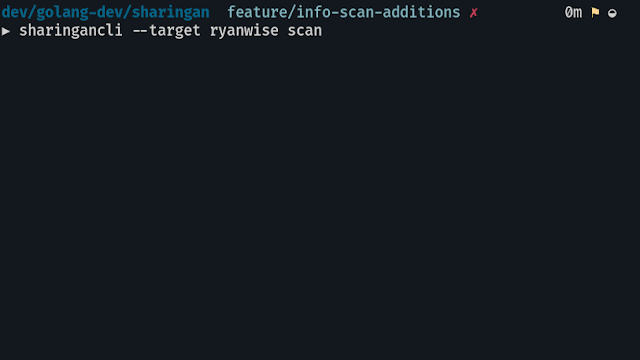Place the cursor right after the word scan
640x360 pixels.
pos(322,31)
